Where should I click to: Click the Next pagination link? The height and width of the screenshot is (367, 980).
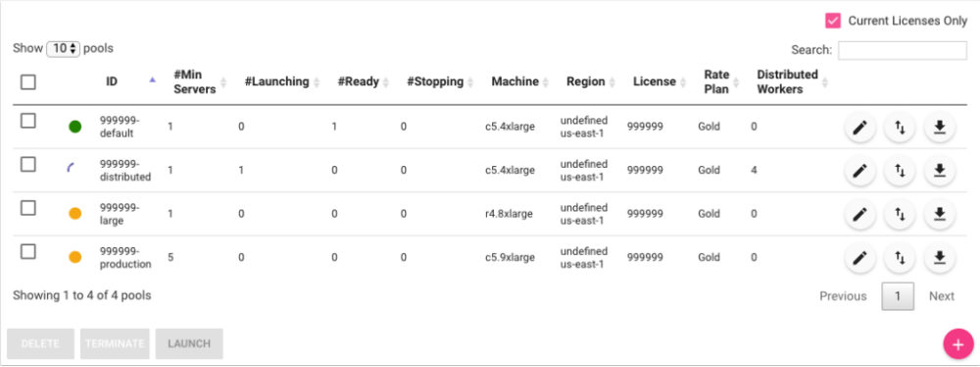(941, 296)
